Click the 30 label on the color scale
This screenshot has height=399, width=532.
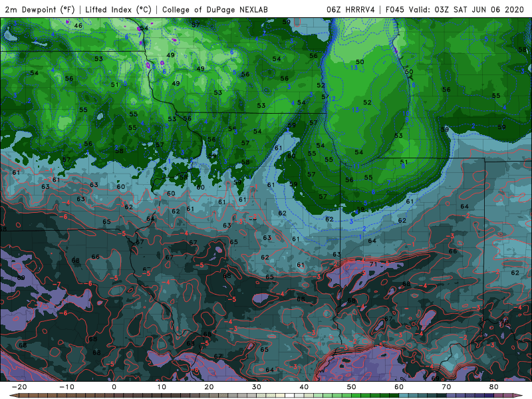click(257, 387)
